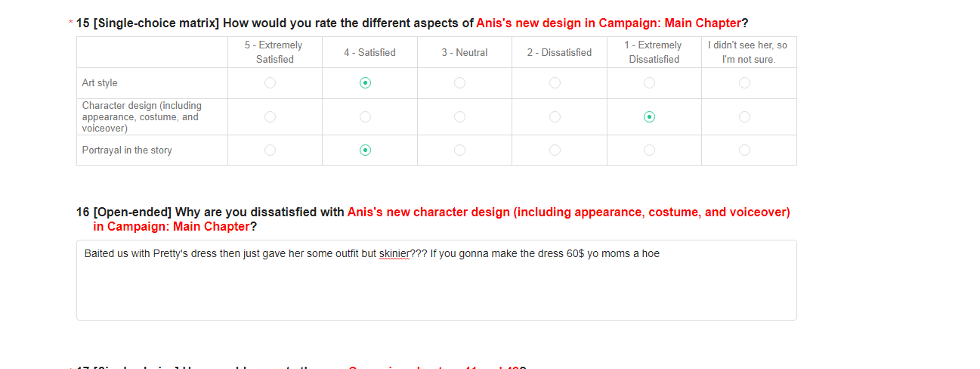Choose Dissatisfied for Art style
This screenshot has height=369, width=980.
[555, 83]
